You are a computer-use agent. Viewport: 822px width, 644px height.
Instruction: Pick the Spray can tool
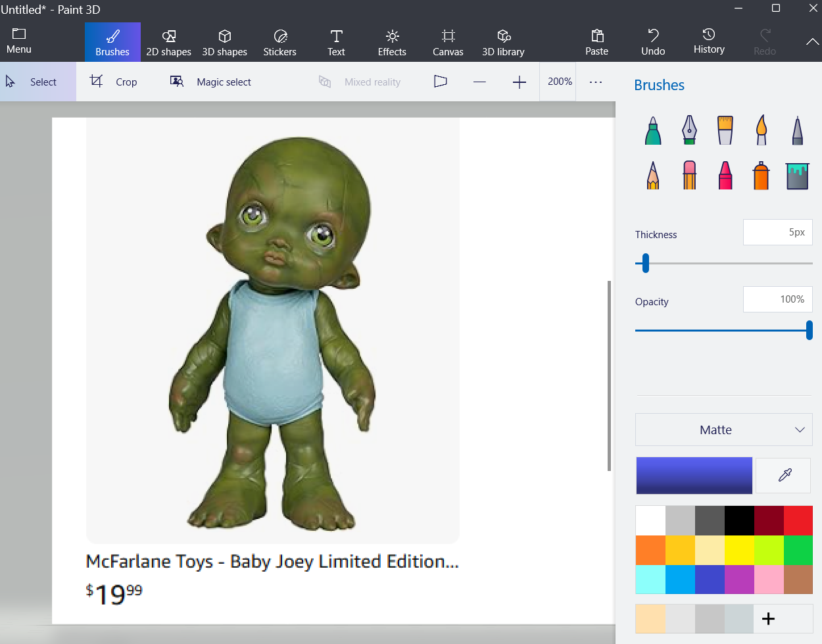pyautogui.click(x=762, y=176)
